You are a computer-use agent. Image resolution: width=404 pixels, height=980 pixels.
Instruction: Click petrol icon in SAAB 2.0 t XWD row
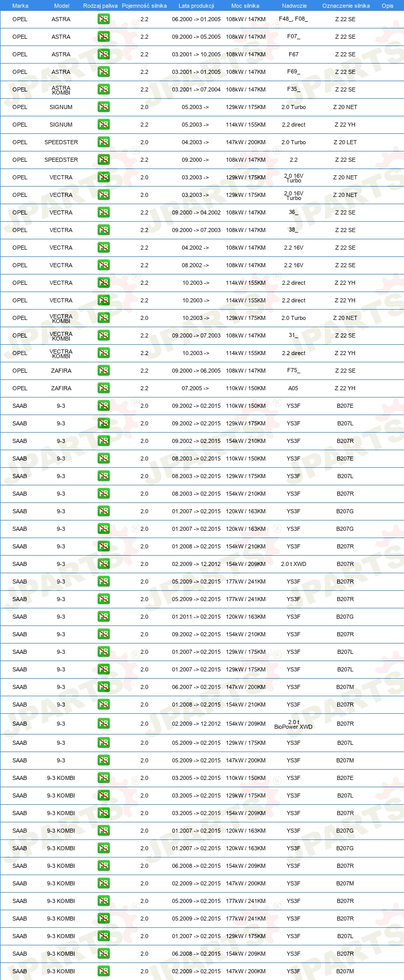click(103, 564)
